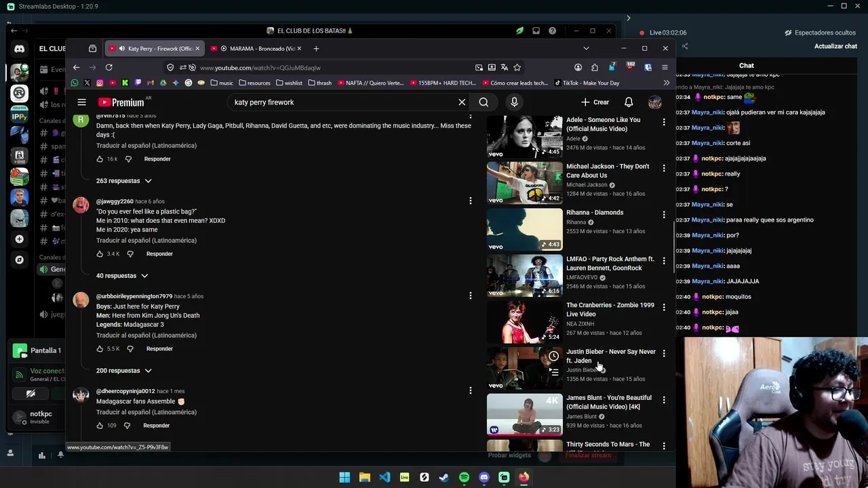Expand 200 respuestas replies

click(x=123, y=371)
